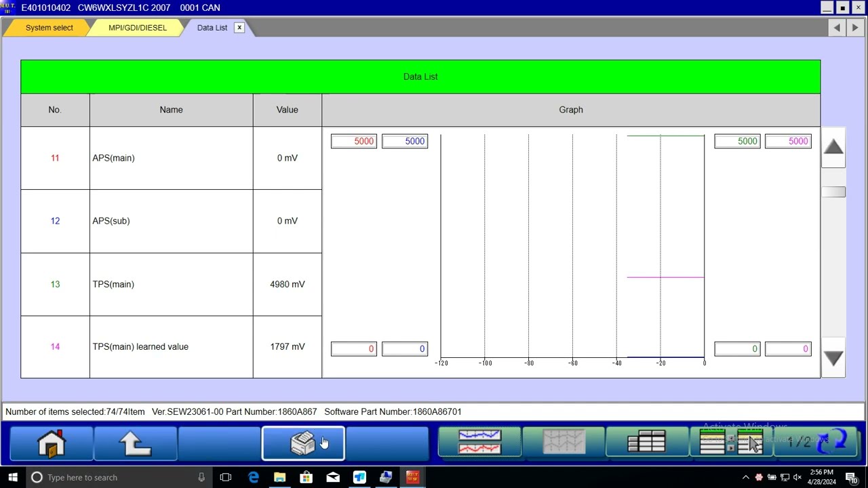Image resolution: width=868 pixels, height=488 pixels.
Task: Click row number 11
Action: [55, 158]
